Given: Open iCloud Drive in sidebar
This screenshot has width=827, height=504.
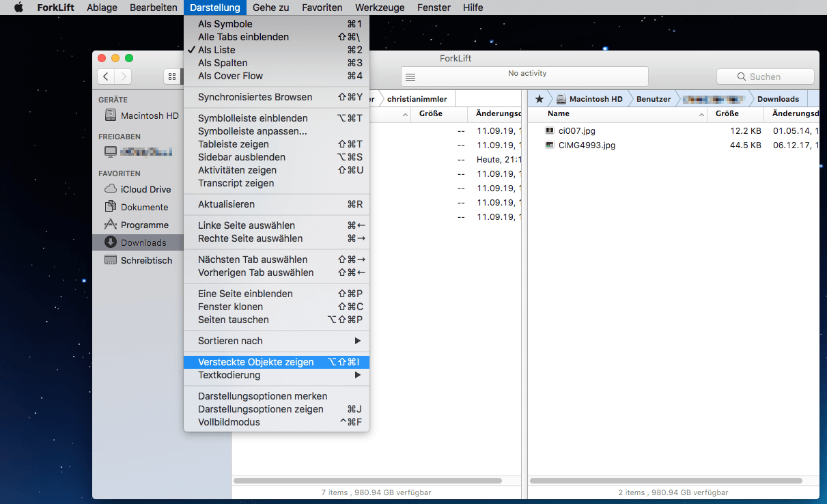Looking at the screenshot, I should point(138,189).
